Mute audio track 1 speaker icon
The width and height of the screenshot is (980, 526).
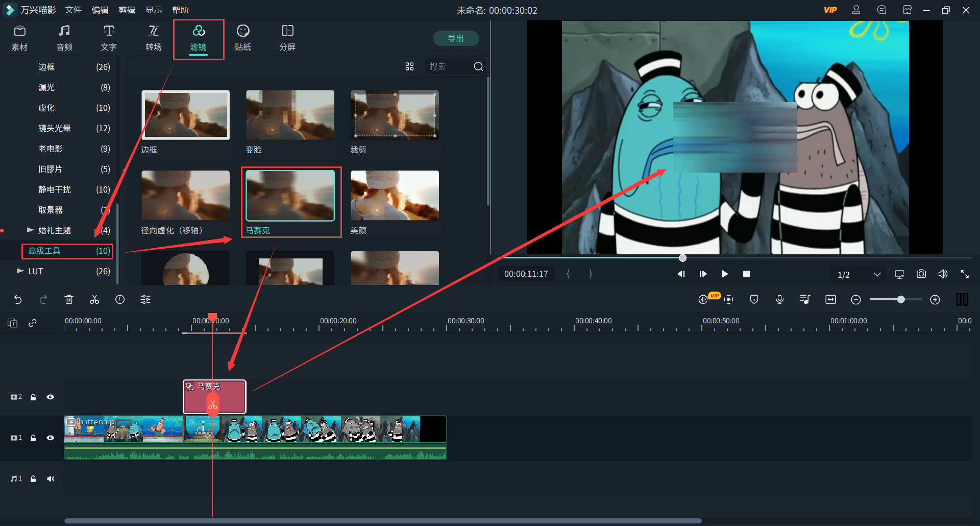point(50,479)
